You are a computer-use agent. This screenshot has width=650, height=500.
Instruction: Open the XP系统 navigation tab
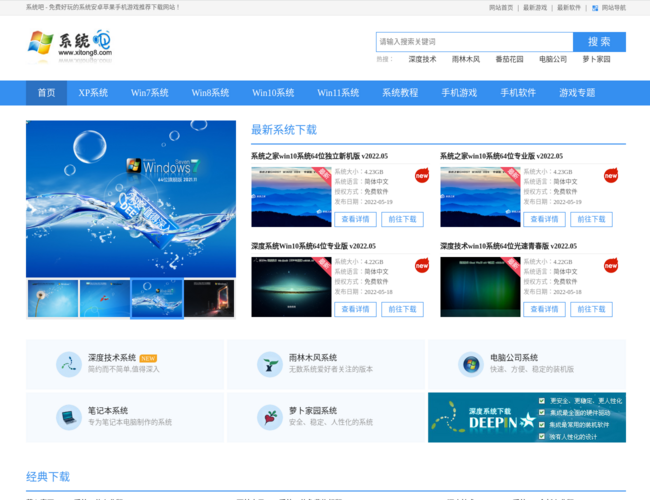(93, 93)
